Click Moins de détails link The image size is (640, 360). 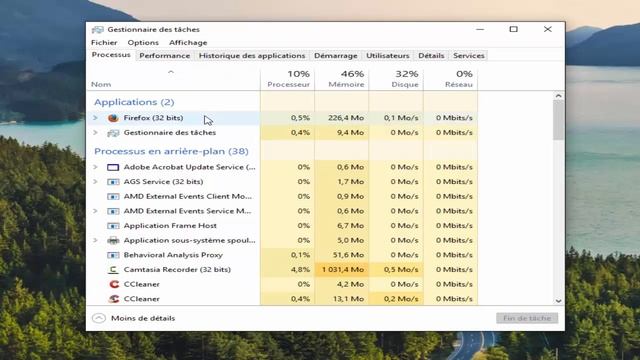tap(143, 318)
